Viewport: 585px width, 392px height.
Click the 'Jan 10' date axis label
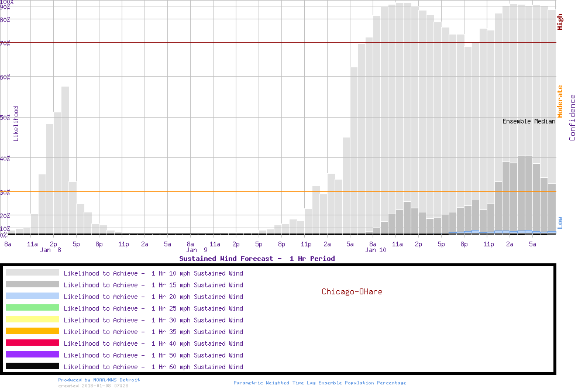tap(376, 250)
